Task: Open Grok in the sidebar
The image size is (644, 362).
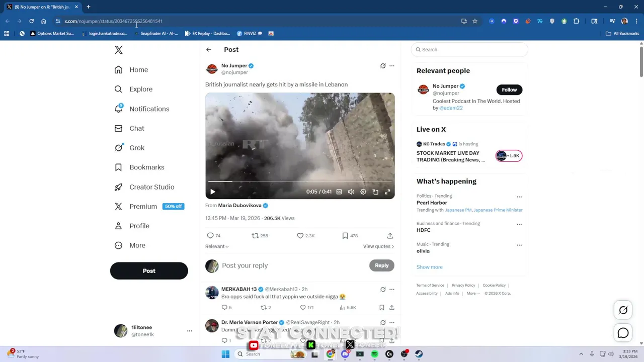Action: [x=129, y=148]
